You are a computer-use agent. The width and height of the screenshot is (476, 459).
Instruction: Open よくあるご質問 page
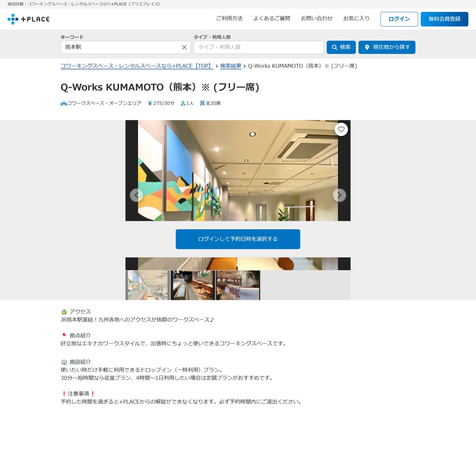pyautogui.click(x=271, y=18)
